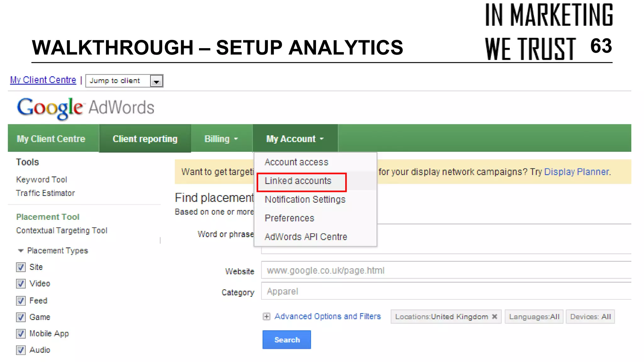This screenshot has height=362, width=644.
Task: Click plus icon beside Advanced Options
Action: click(x=267, y=317)
